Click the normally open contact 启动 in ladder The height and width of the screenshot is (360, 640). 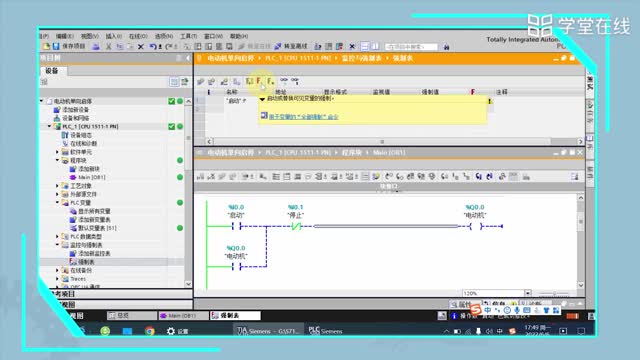tap(236, 226)
